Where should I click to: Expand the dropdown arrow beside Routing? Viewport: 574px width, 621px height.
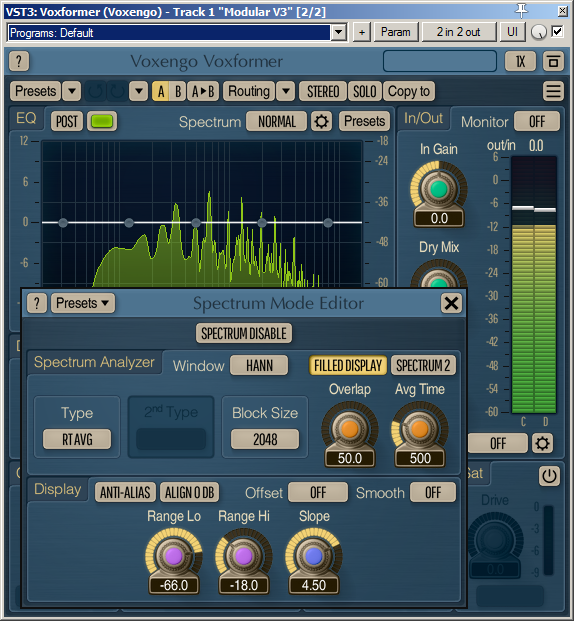[286, 91]
